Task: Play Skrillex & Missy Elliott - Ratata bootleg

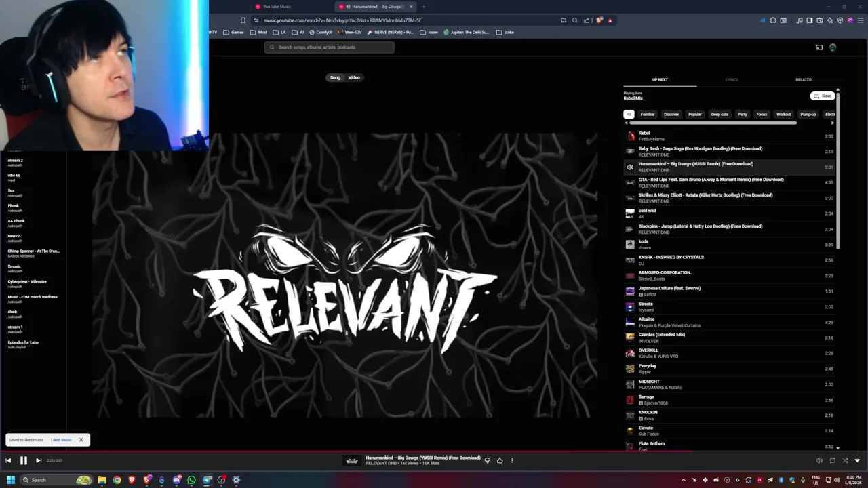Action: (x=729, y=198)
